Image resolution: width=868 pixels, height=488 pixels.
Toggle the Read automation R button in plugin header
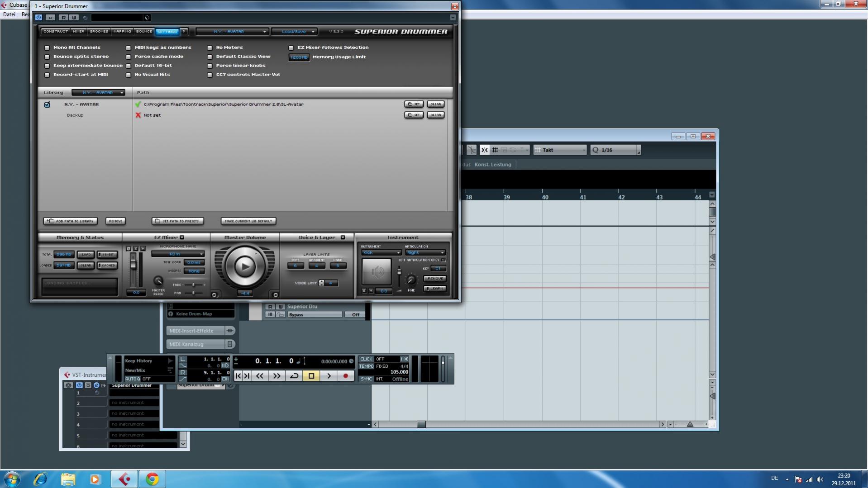63,18
